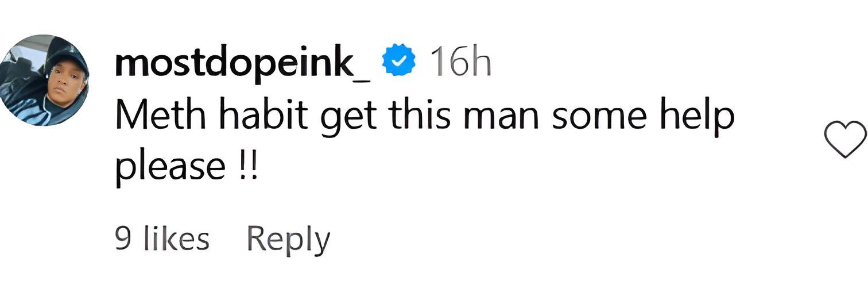Visit the commenter's profile via username
This screenshot has height=292, width=868.
[243, 63]
